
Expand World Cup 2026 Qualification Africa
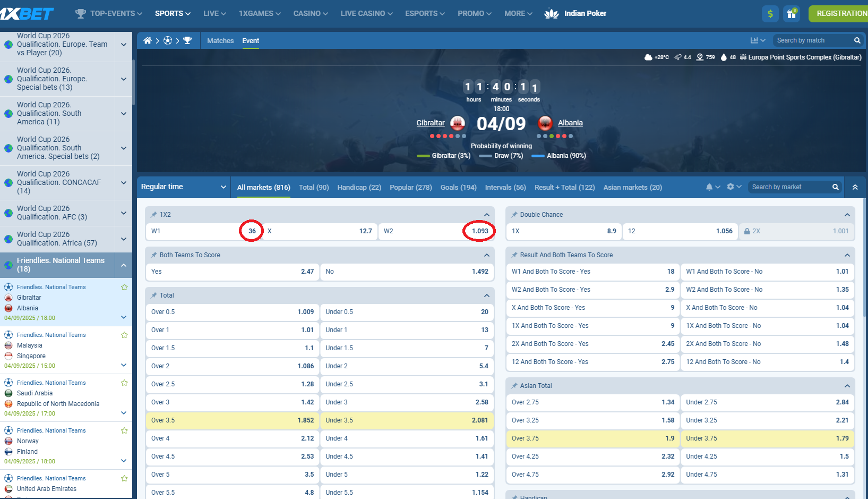click(124, 239)
